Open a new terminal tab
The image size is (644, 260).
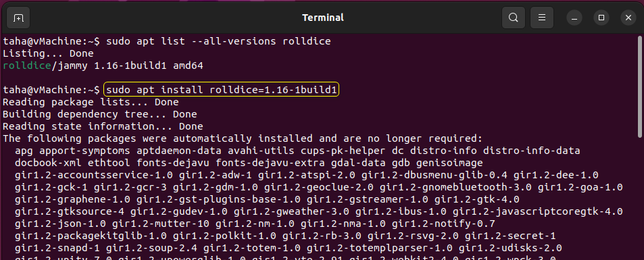coord(18,18)
